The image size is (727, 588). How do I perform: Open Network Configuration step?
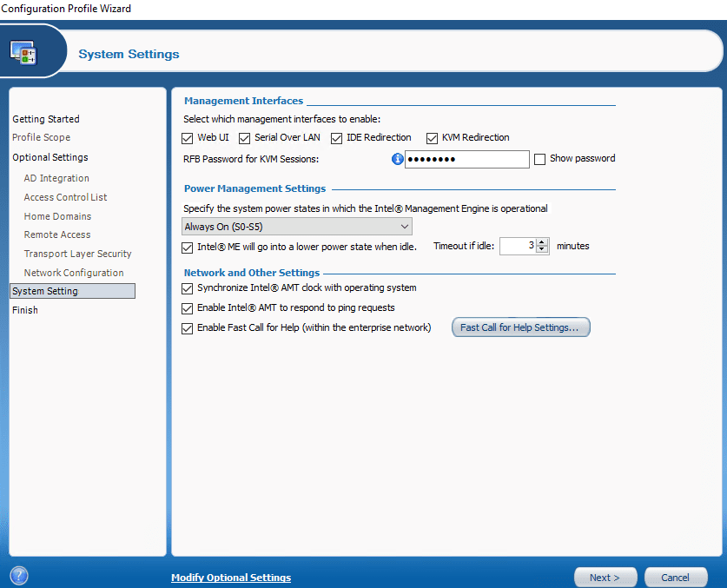(x=74, y=273)
